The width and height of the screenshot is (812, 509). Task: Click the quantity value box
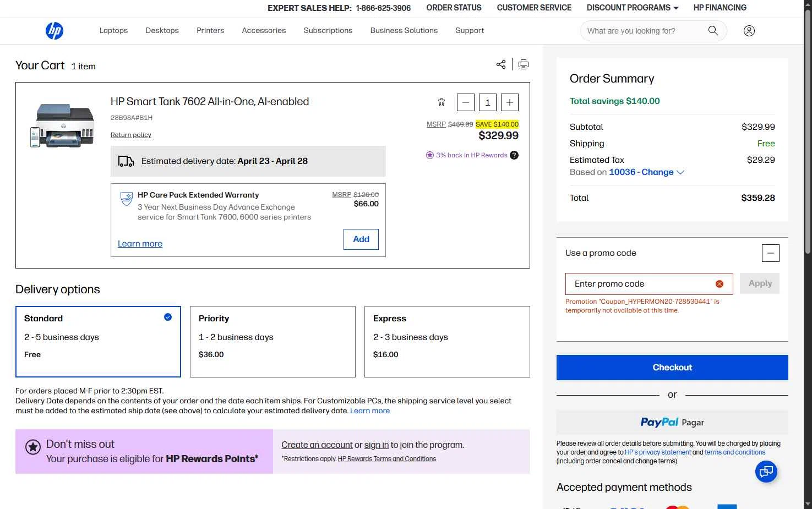tap(488, 102)
